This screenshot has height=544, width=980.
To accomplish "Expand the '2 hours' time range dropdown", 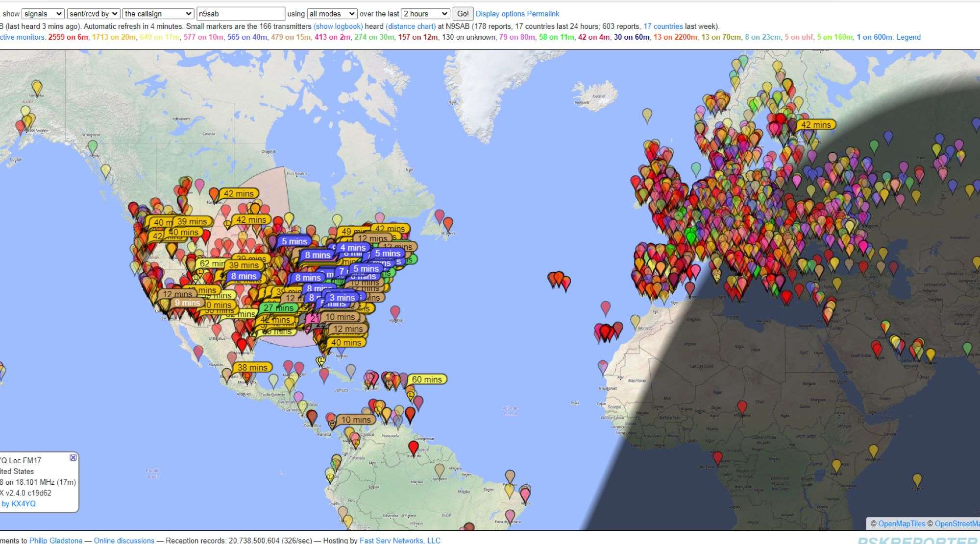I will 425,14.
